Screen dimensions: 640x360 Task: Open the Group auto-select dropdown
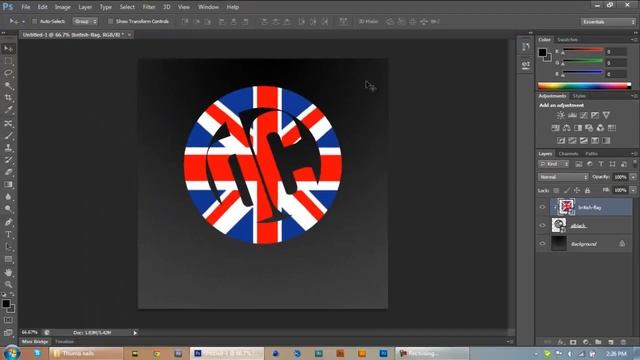click(85, 21)
